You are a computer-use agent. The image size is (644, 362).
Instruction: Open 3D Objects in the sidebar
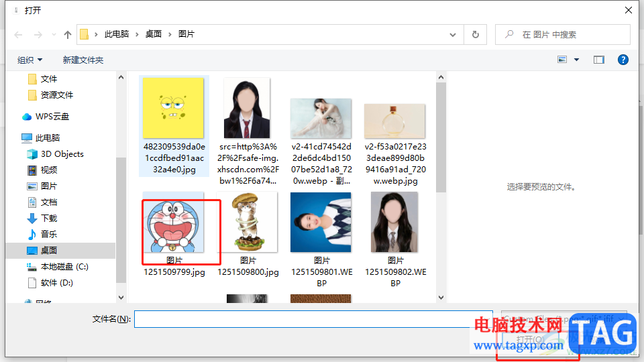(x=55, y=154)
